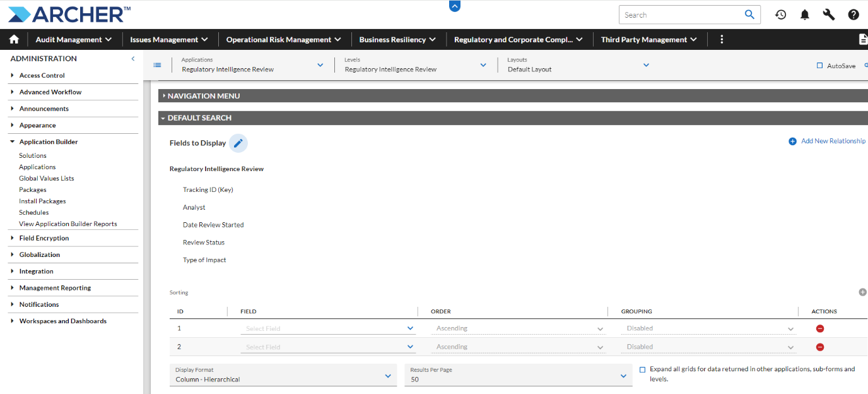
Task: Edit Fields to Display with pencil icon
Action: click(238, 143)
